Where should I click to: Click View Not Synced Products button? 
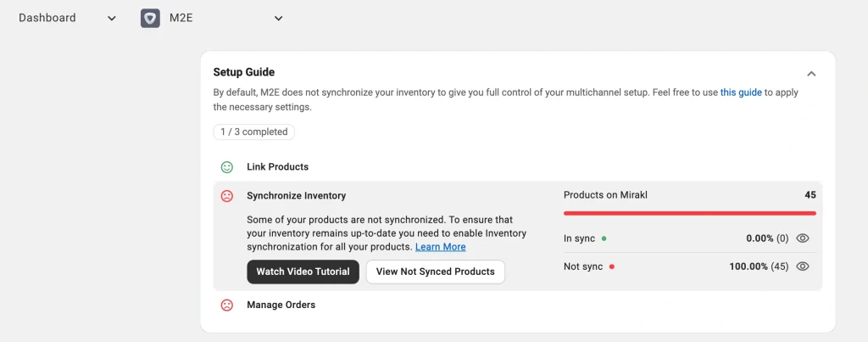point(435,272)
